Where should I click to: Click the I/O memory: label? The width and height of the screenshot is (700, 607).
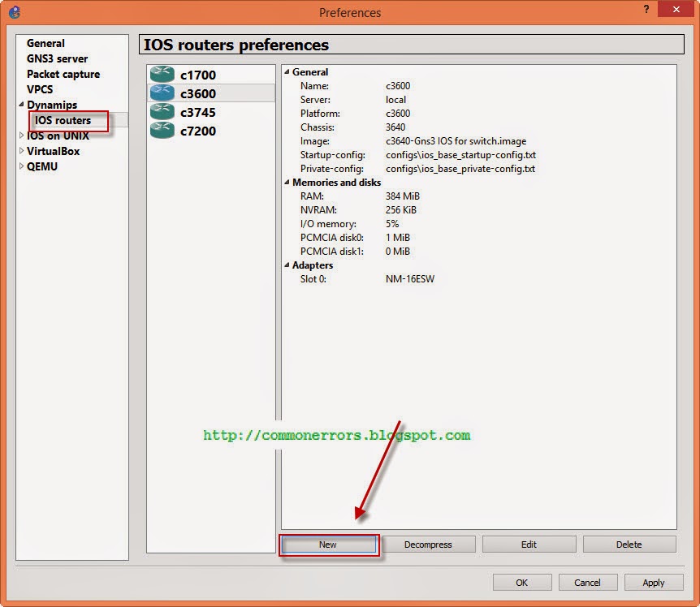tap(328, 223)
